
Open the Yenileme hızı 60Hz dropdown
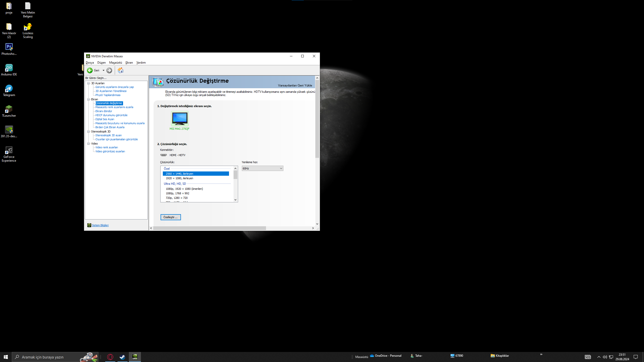262,168
